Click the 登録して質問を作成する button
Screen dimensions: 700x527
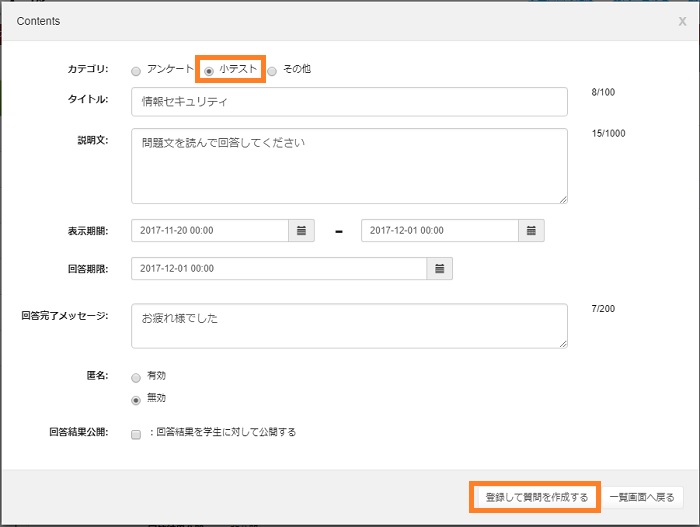click(535, 497)
